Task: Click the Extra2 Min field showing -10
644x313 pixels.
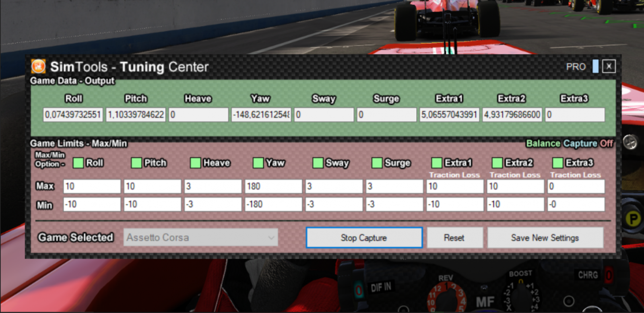Action: [516, 204]
